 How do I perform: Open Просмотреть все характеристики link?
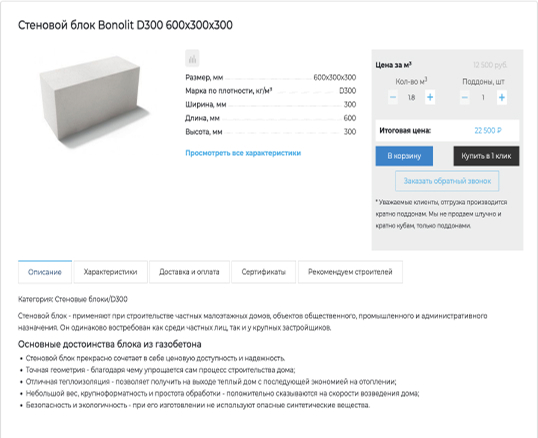pos(243,153)
